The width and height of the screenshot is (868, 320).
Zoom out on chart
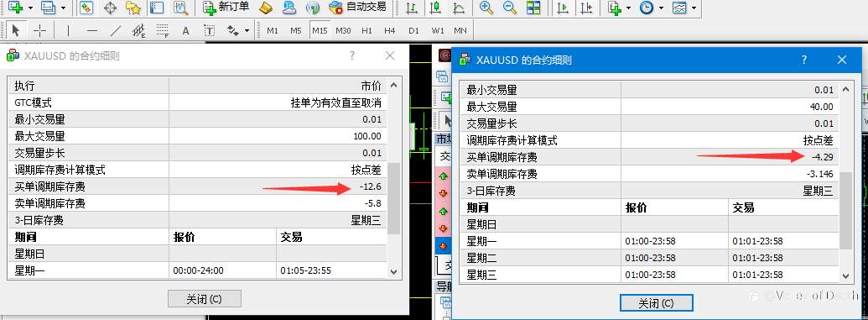(510, 8)
